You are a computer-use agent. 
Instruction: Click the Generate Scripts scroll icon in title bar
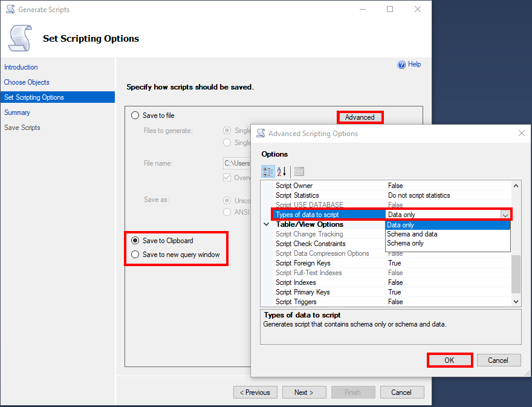pos(10,10)
